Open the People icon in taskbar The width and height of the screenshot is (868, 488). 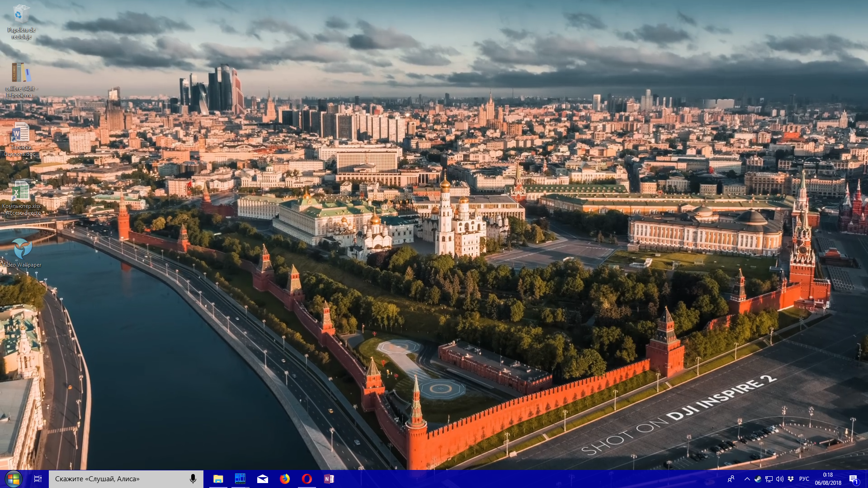tap(731, 479)
